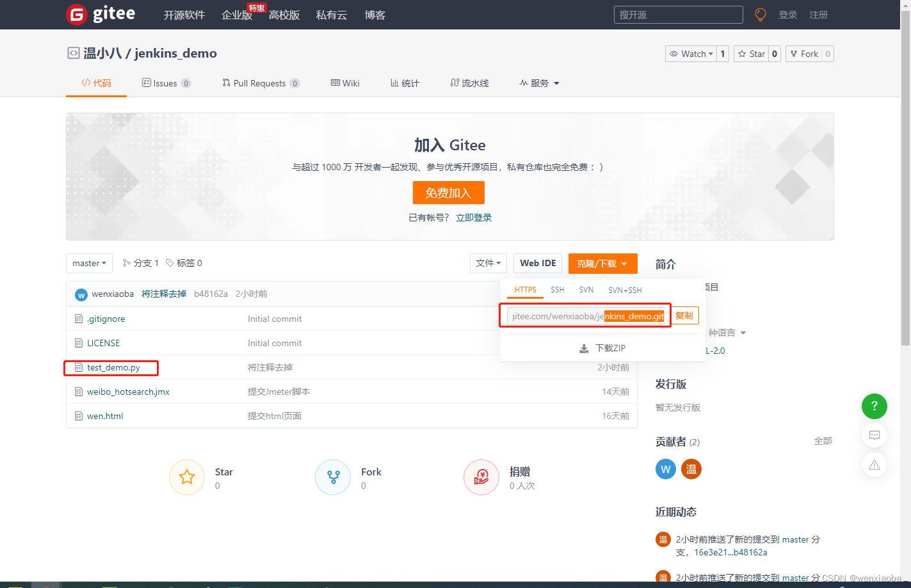Click the download icon beside 下载ZIP

(x=584, y=349)
